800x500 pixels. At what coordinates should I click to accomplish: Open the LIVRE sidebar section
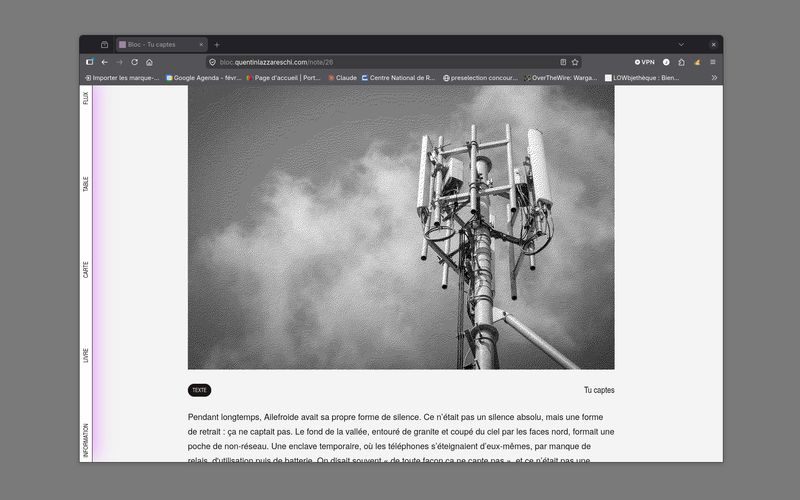tap(86, 355)
